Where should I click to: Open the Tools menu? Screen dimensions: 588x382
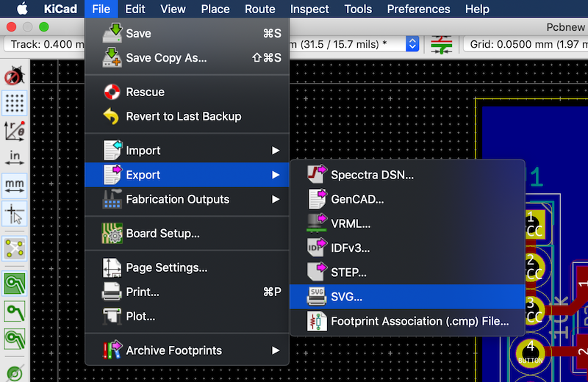coord(358,9)
